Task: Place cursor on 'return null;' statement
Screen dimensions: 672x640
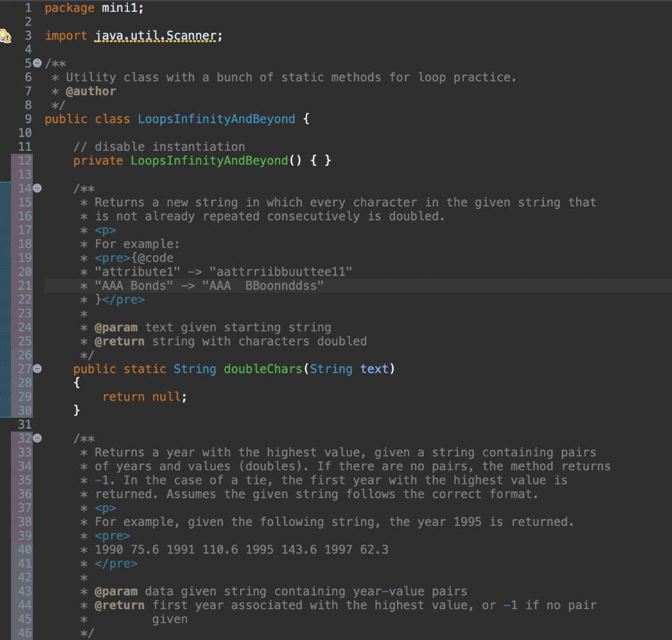Action: point(144,397)
